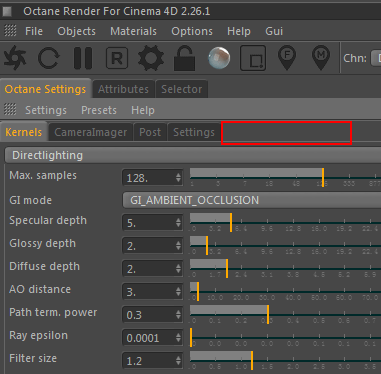Open the Materials menu
Screen dimensions: 381x374
tap(133, 31)
